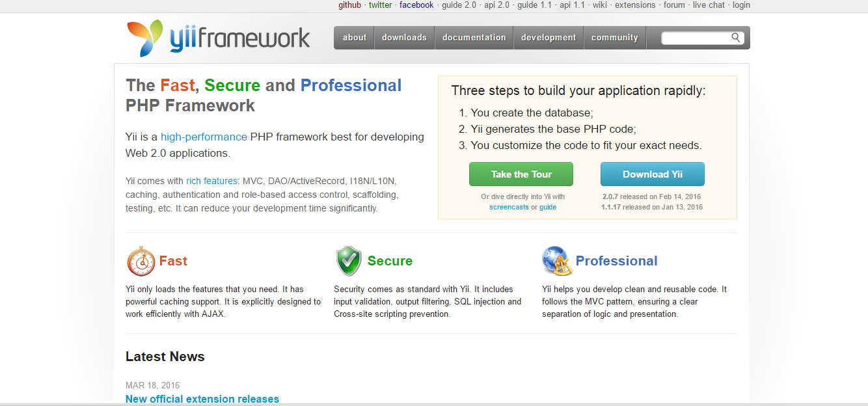Screen dimensions: 868x406
Task: Open the wiki link
Action: coord(600,5)
